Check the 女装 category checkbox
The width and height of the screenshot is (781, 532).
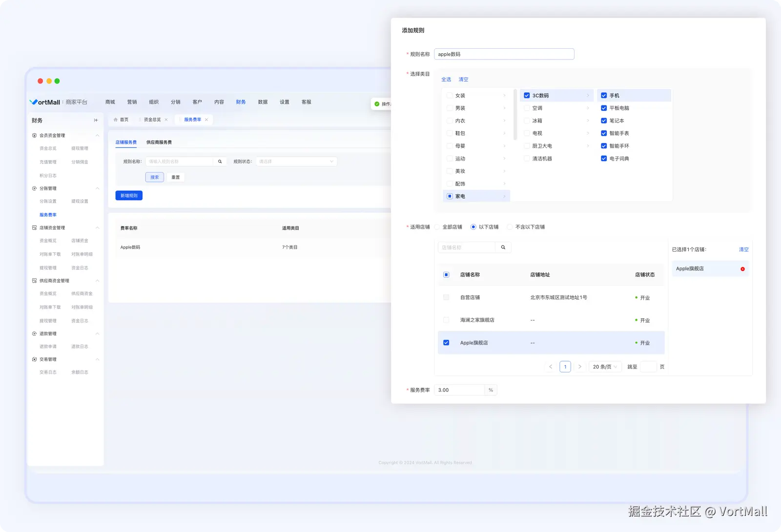coord(450,96)
